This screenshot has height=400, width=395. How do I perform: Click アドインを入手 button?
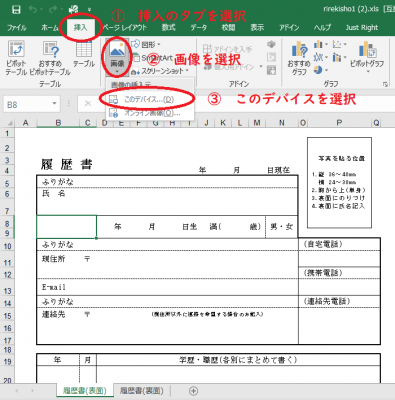(x=228, y=49)
